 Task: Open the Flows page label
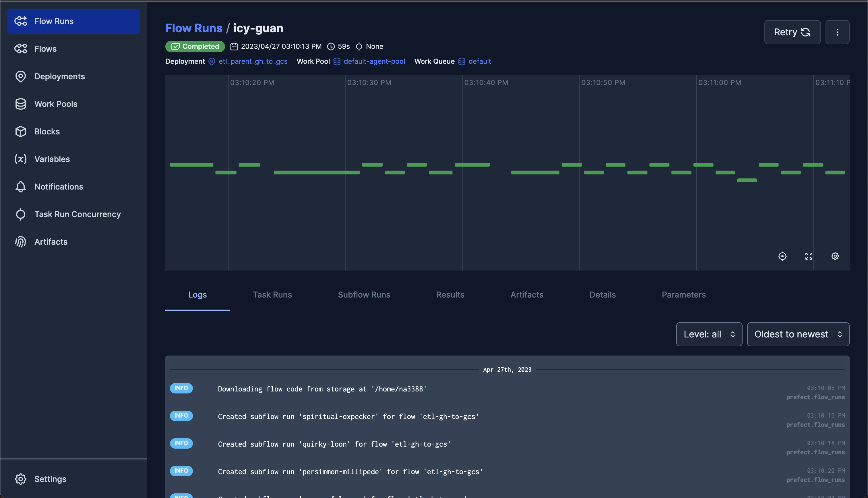coord(45,49)
